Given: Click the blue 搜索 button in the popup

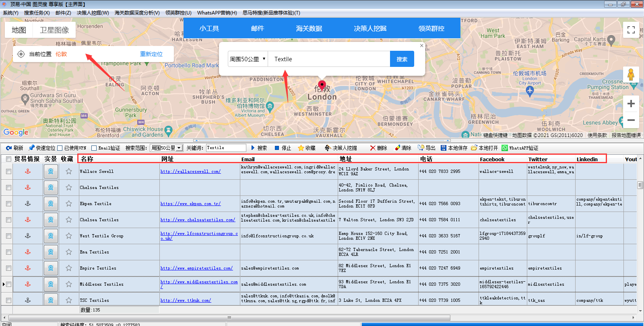Looking at the screenshot, I should 402,59.
